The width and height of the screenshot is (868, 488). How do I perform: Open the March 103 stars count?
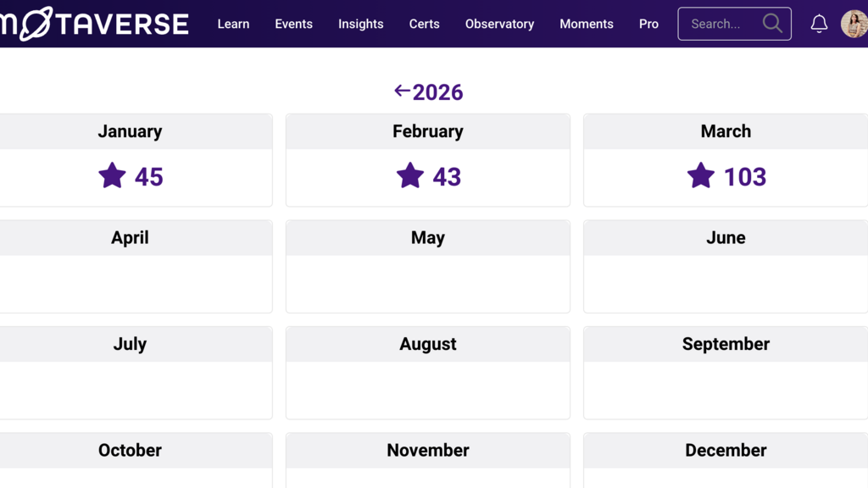744,176
